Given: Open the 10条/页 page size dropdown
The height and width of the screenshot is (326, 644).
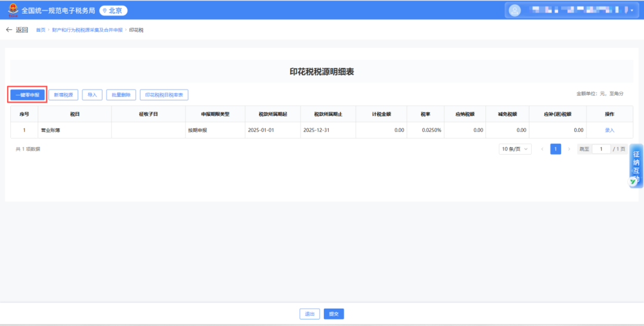Looking at the screenshot, I should [515, 149].
